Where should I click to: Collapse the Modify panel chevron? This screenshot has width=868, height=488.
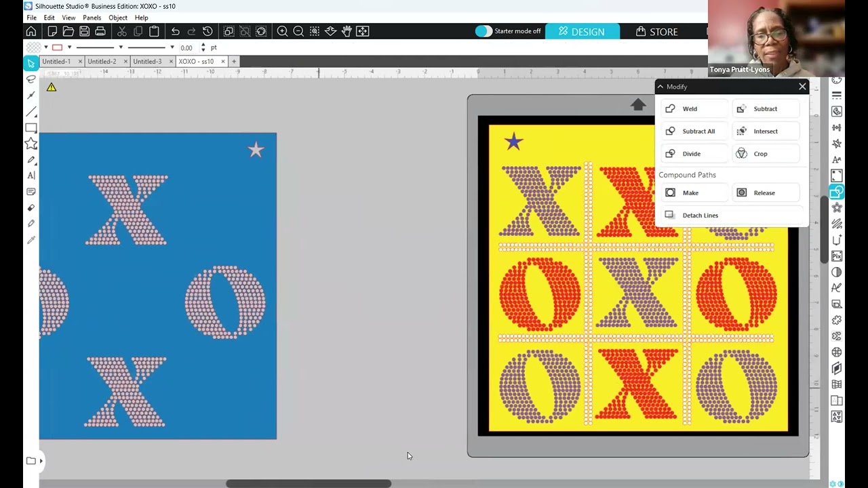pos(660,87)
